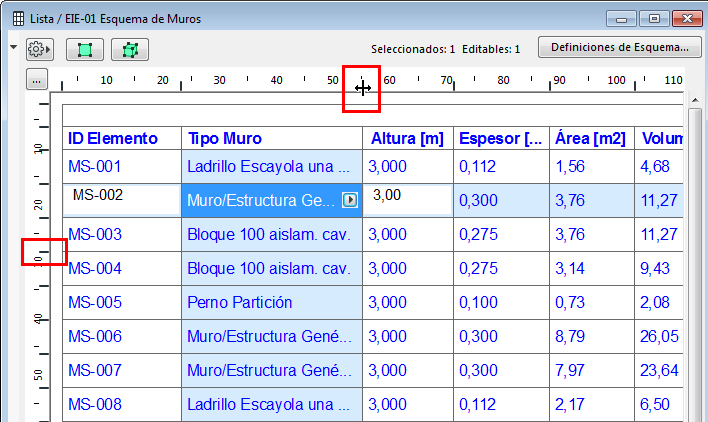The height and width of the screenshot is (422, 708).
Task: Click the Muro/Estructura Gené... cell in the MS-007 row
Action: coord(272,371)
